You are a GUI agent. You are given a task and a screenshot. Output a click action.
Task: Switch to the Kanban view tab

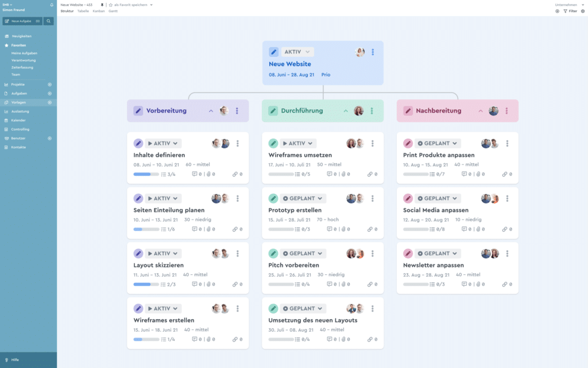click(99, 11)
